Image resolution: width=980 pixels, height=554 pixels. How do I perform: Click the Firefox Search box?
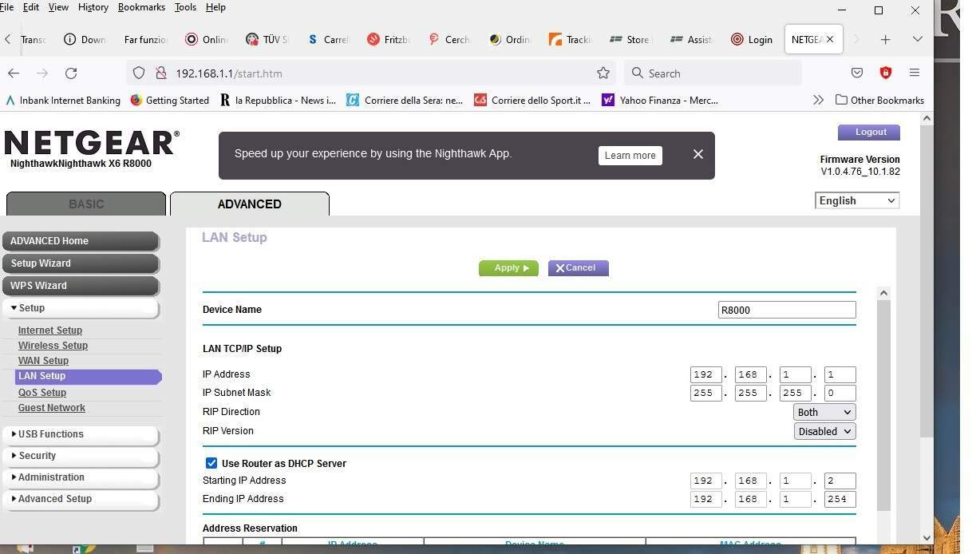[x=713, y=73]
